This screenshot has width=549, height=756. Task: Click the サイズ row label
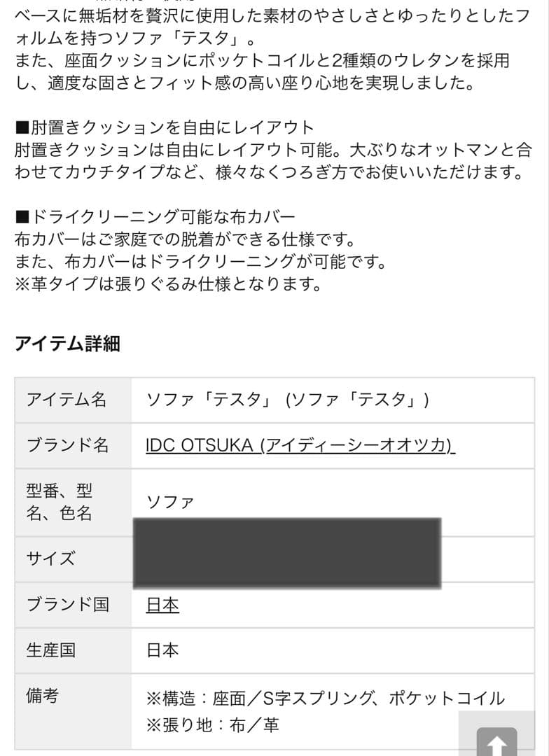point(50,559)
